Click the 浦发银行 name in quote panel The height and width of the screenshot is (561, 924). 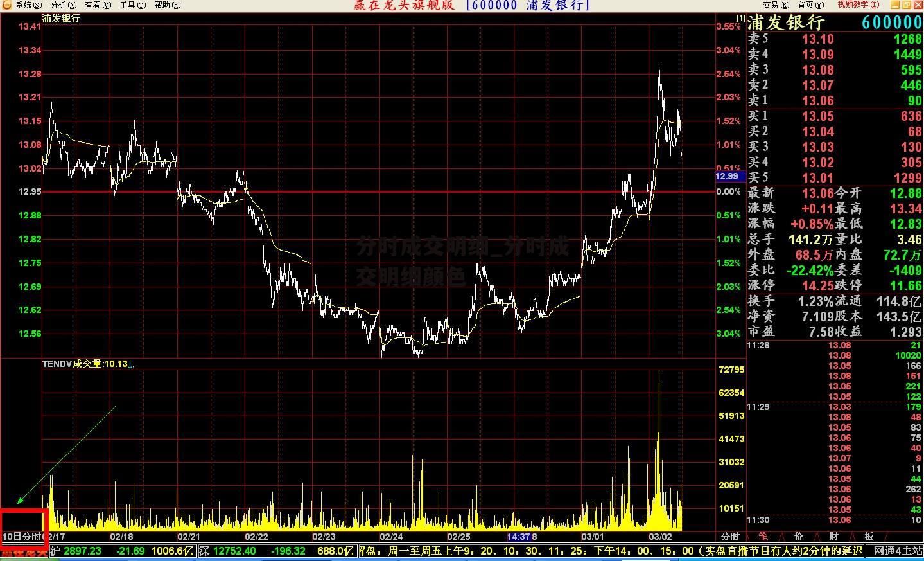[x=786, y=22]
